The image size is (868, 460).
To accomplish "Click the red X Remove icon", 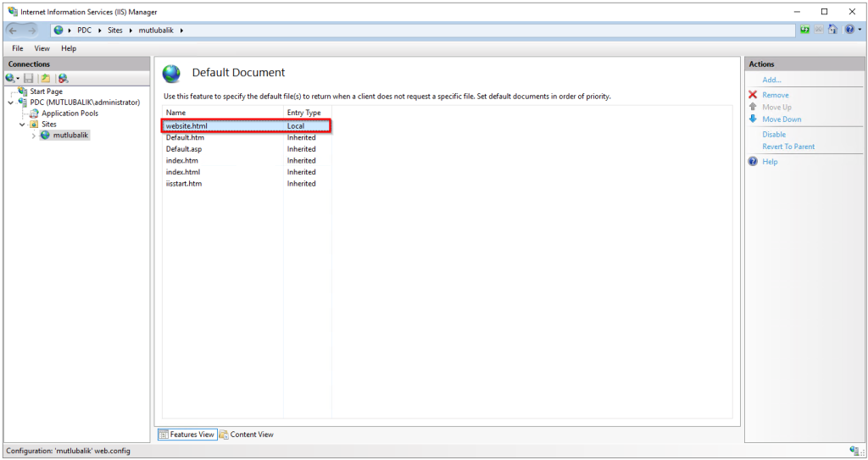I will point(753,95).
